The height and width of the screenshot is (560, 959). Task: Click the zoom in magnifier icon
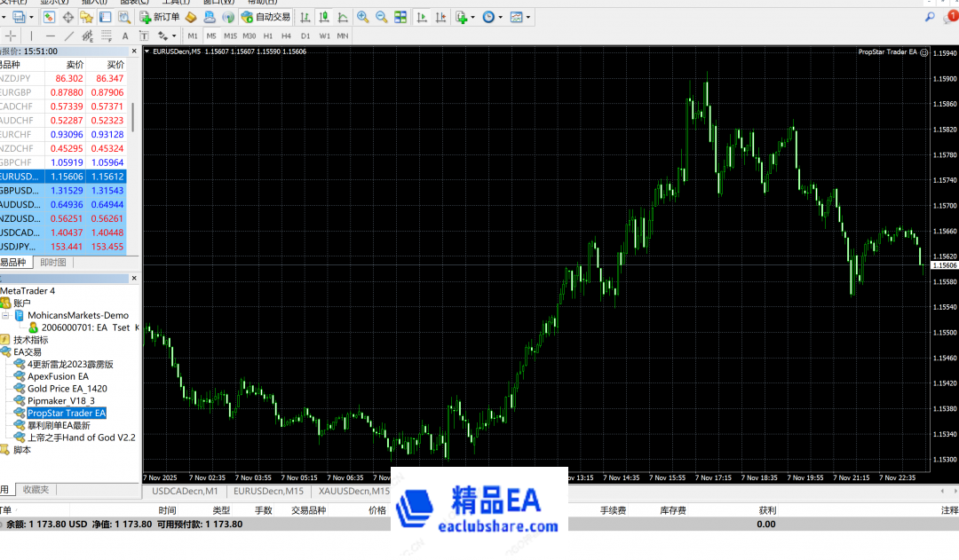coord(362,17)
